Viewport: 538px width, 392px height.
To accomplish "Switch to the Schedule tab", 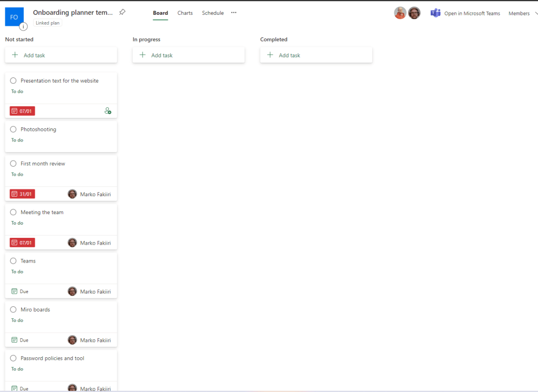I will tap(212, 13).
